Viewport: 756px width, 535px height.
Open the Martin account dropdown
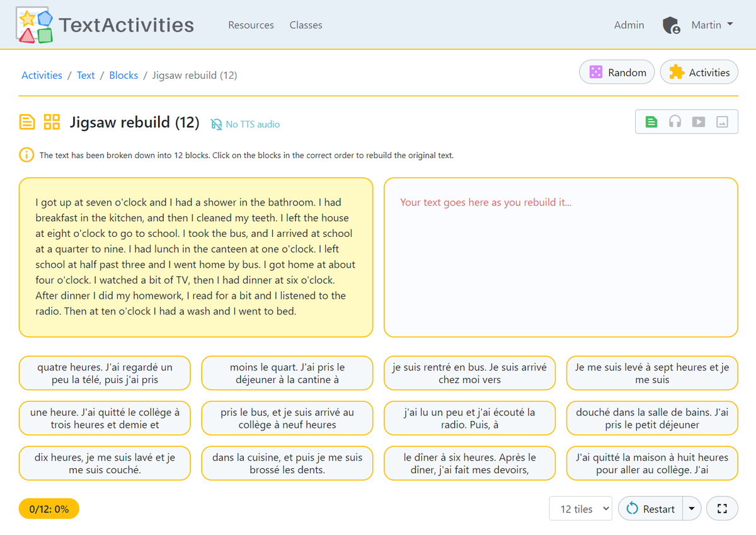click(712, 25)
